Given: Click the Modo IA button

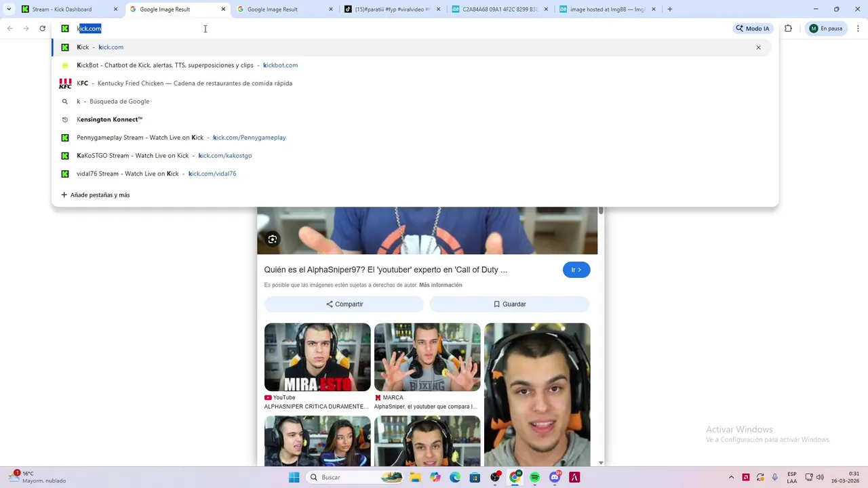Looking at the screenshot, I should point(752,28).
